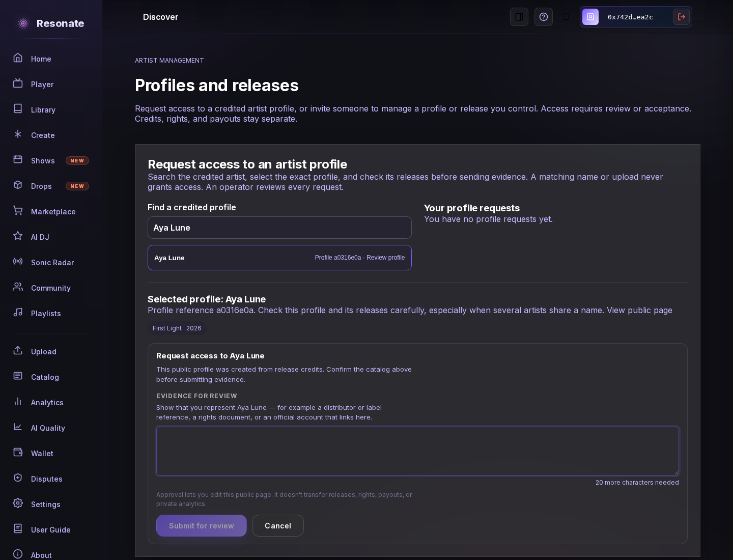
Task: Open Sonic Radar via its radio-wave icon
Action: point(18,262)
